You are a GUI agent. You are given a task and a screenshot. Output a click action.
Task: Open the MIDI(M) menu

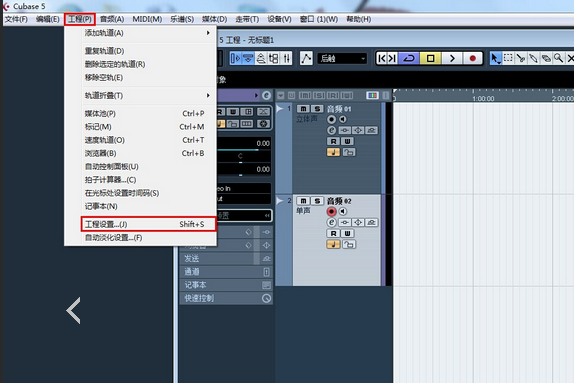[147, 19]
